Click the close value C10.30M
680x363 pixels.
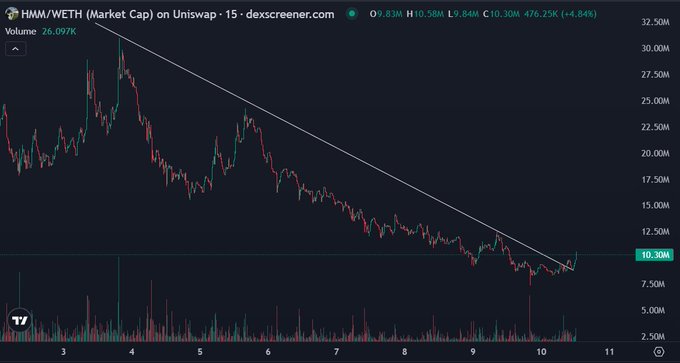pyautogui.click(x=501, y=14)
